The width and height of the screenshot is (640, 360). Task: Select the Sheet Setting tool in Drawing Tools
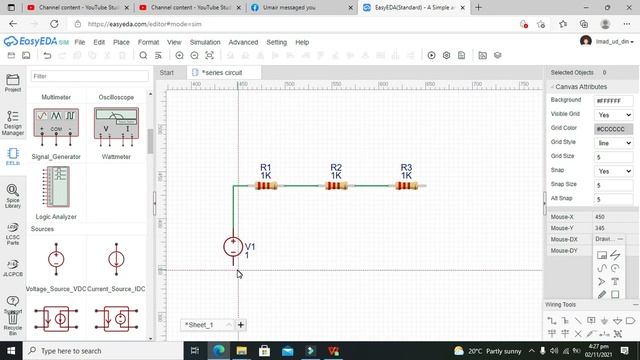602,256
